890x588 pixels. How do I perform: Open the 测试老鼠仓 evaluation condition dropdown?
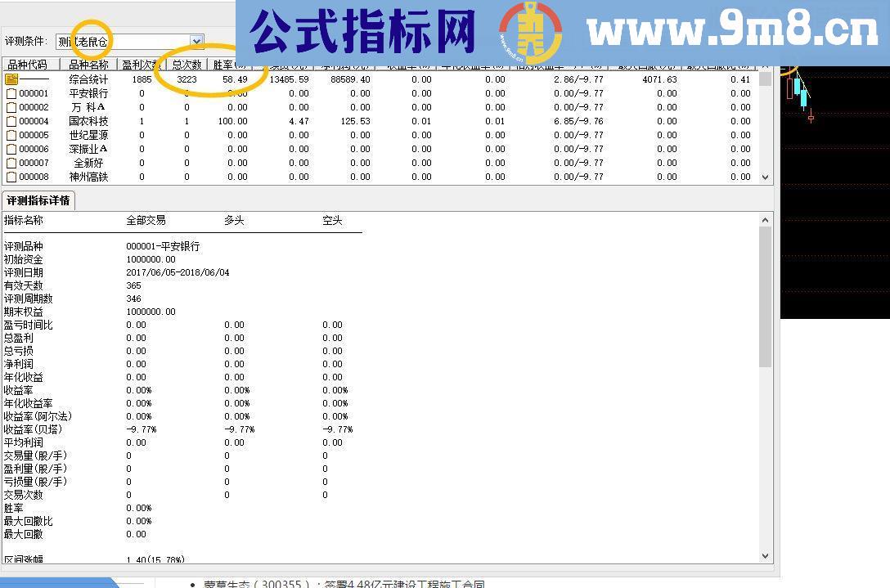pos(123,41)
